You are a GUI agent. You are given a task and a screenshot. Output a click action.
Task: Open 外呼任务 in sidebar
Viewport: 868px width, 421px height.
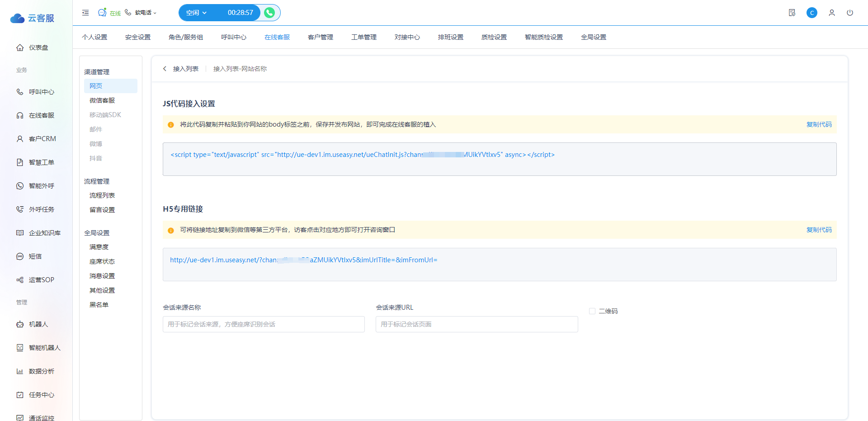tap(36, 209)
